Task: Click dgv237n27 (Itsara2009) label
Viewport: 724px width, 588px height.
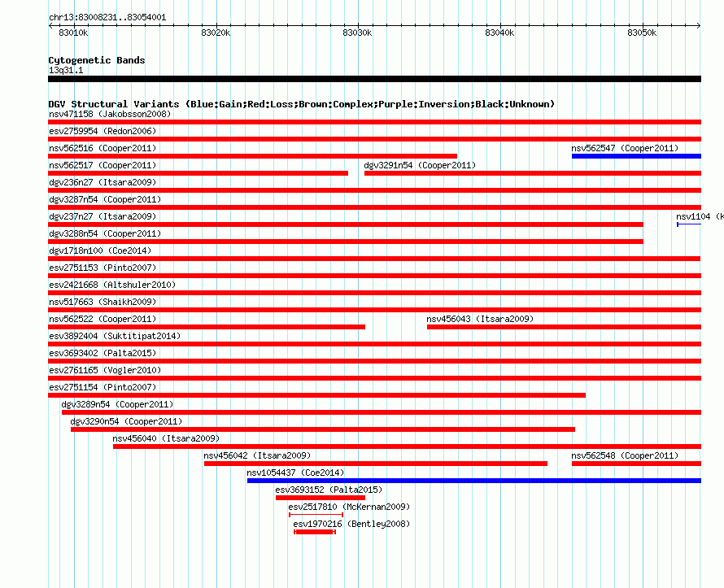Action: coord(103,216)
